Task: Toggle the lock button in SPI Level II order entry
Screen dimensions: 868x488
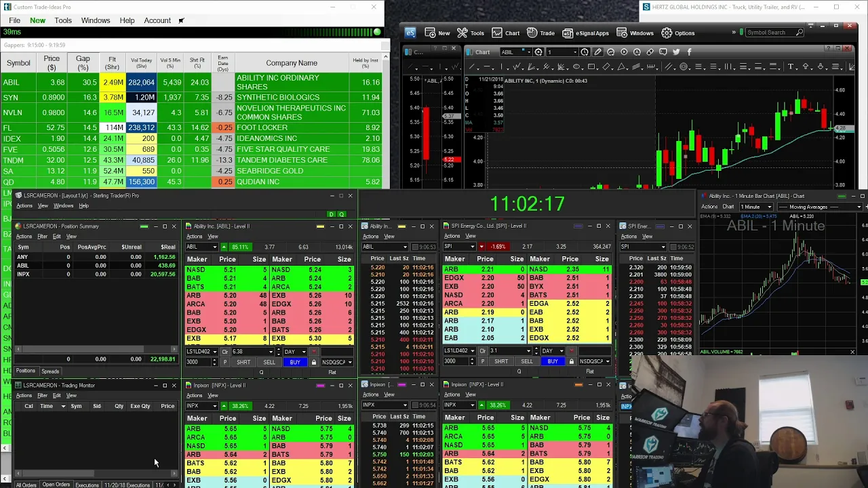Action: pos(571,361)
